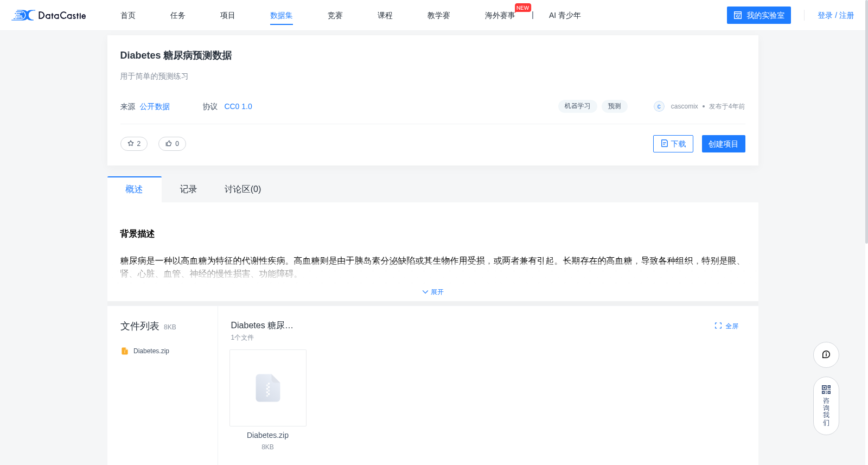Open the 教学赛 menu item
The image size is (868, 465).
pos(439,15)
